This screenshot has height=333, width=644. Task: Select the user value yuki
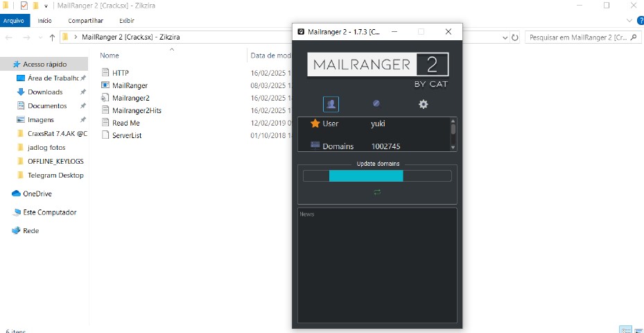(378, 123)
